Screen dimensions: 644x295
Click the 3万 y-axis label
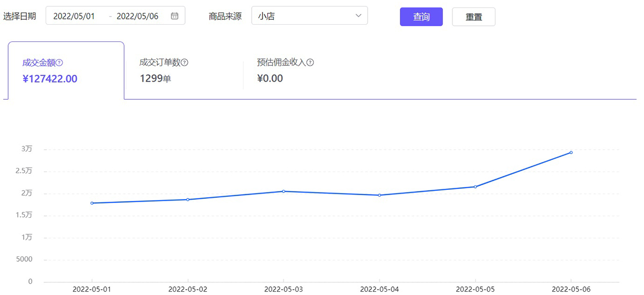[x=27, y=149]
